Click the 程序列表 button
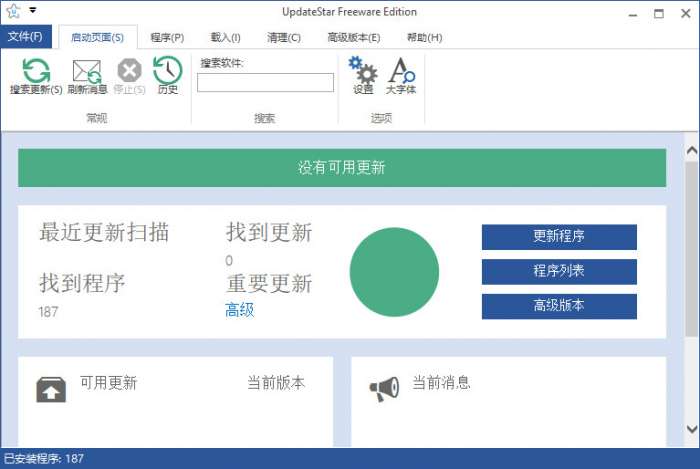The height and width of the screenshot is (469, 700). pyautogui.click(x=559, y=272)
